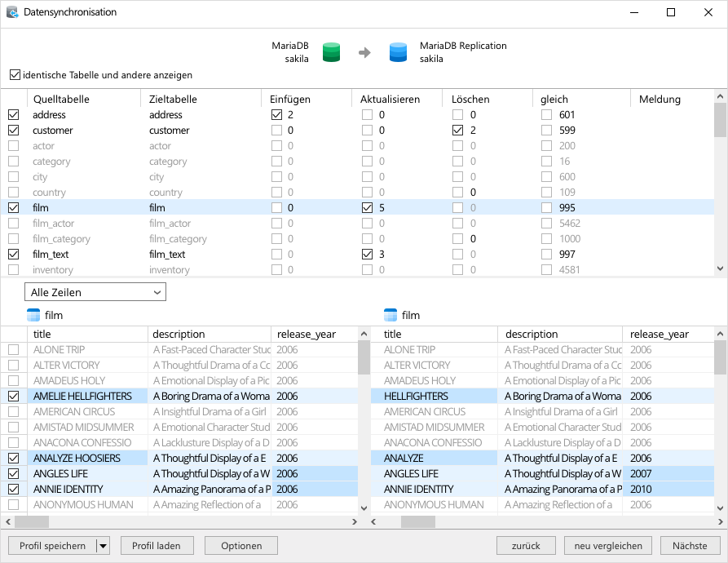Sort by the Zieltabelle column header
This screenshot has height=563, width=728.
(201, 99)
